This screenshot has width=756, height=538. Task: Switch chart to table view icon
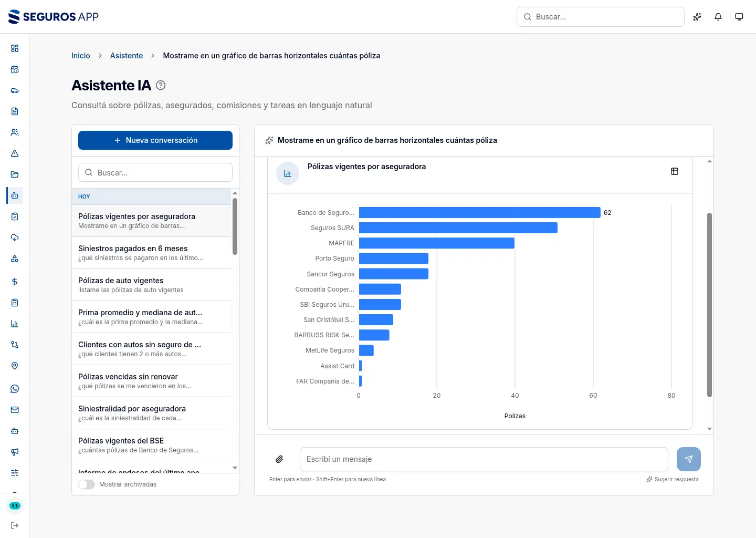(675, 171)
